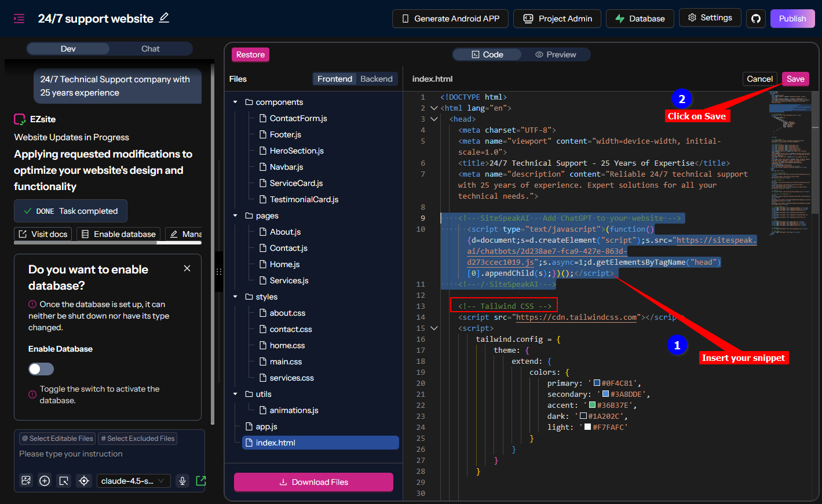
Task: Click the crosshair target icon
Action: click(84, 480)
